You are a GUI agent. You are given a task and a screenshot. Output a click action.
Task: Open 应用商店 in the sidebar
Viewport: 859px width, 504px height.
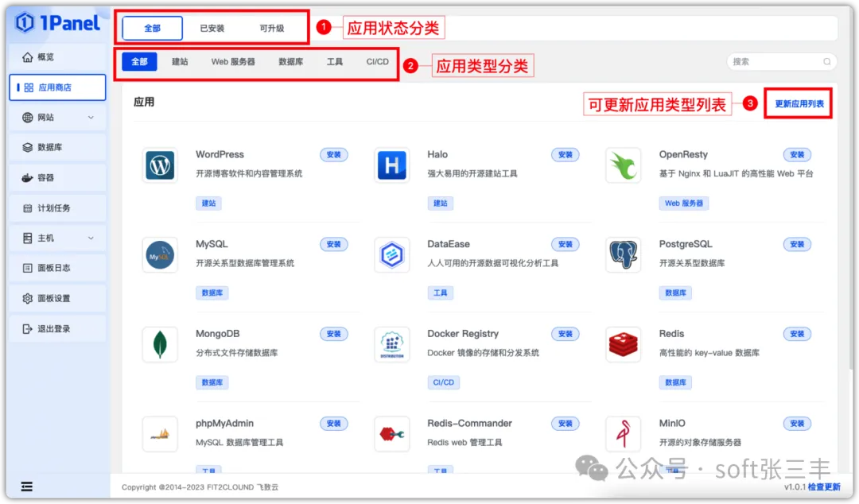57,87
